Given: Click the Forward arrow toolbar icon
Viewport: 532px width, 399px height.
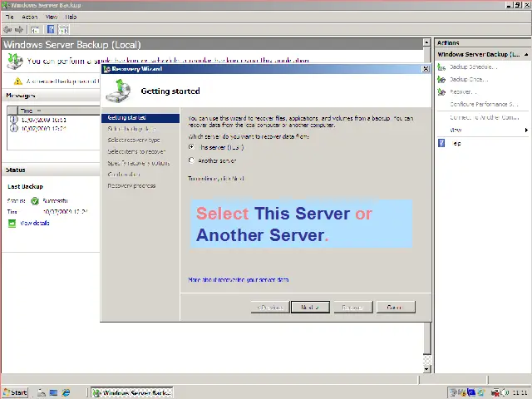Looking at the screenshot, I should (19, 30).
